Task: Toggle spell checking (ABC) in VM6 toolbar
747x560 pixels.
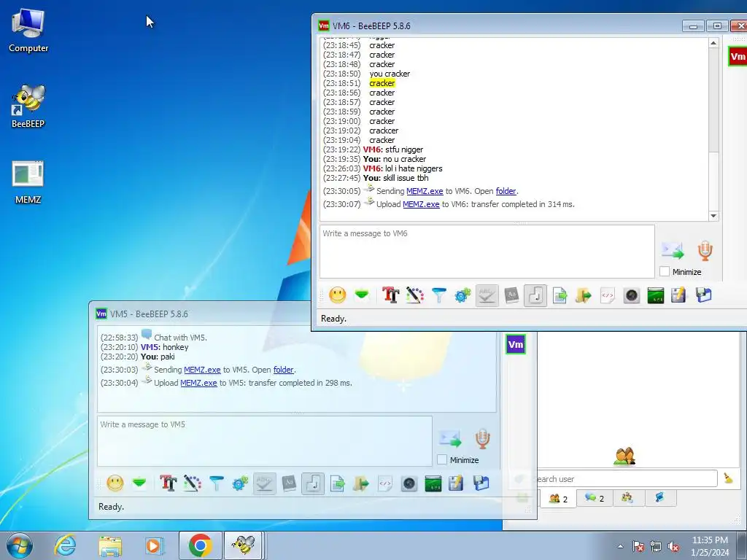Action: pyautogui.click(x=487, y=296)
